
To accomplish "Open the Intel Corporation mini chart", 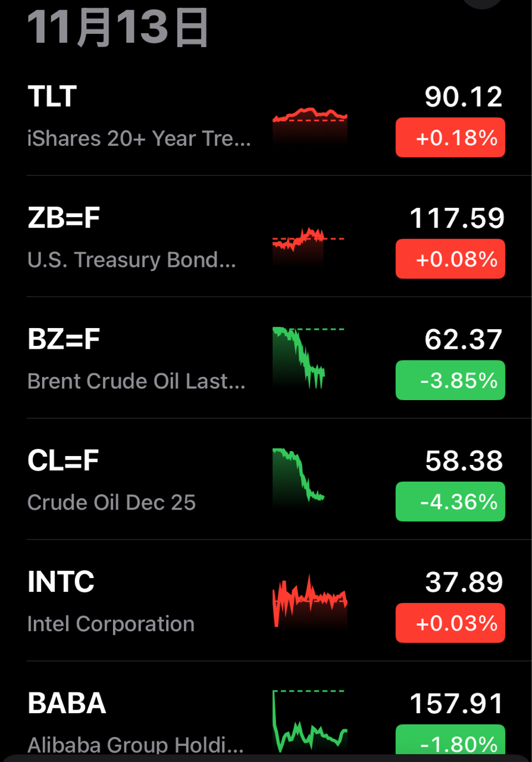I will pos(309,600).
